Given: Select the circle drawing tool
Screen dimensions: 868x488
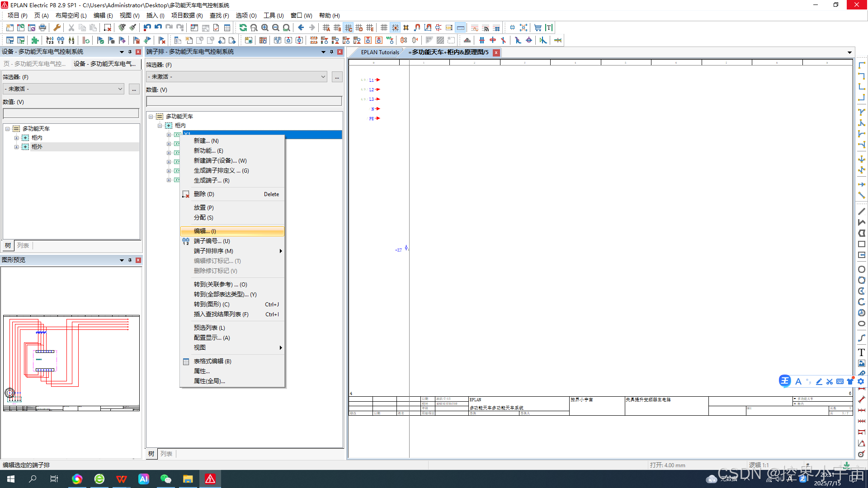Looking at the screenshot, I should (x=862, y=269).
